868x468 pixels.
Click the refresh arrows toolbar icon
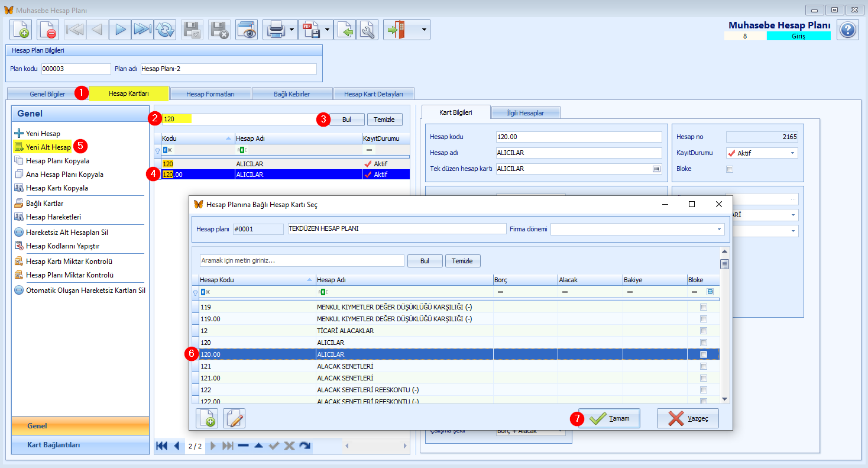pyautogui.click(x=165, y=30)
